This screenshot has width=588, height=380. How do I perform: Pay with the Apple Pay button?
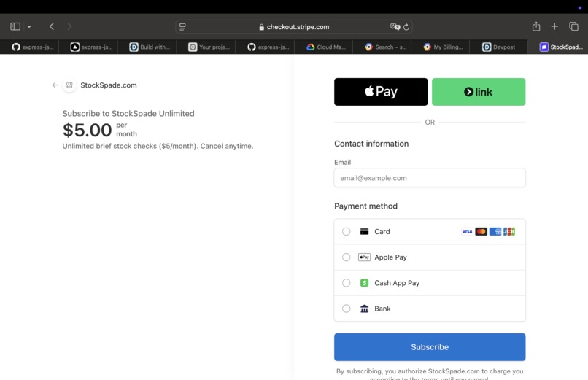(381, 92)
